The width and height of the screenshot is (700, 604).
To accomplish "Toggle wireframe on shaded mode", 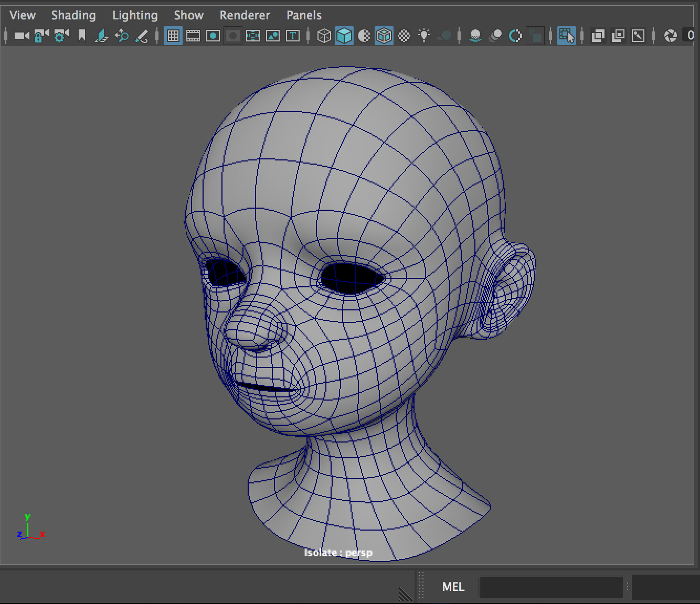I will tap(384, 35).
